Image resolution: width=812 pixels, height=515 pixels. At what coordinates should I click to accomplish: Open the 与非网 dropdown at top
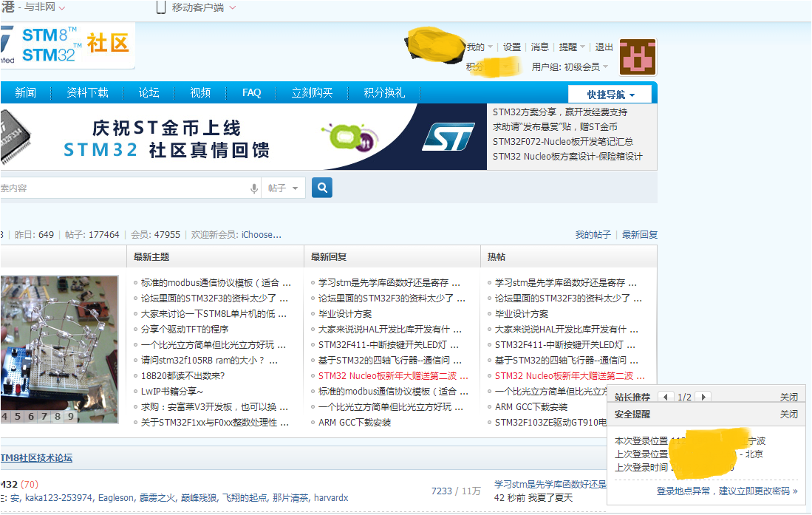click(x=44, y=7)
